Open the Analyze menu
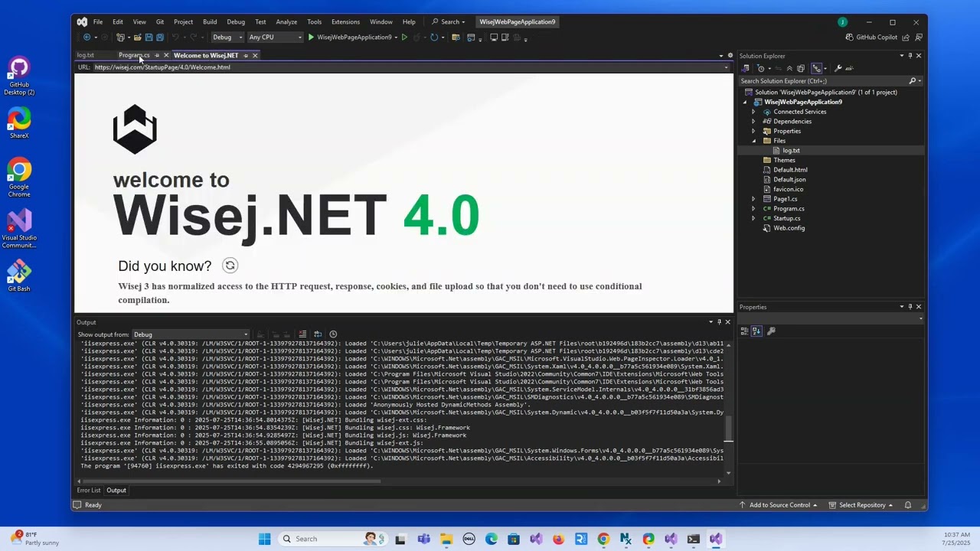This screenshot has width=980, height=551. (x=286, y=21)
